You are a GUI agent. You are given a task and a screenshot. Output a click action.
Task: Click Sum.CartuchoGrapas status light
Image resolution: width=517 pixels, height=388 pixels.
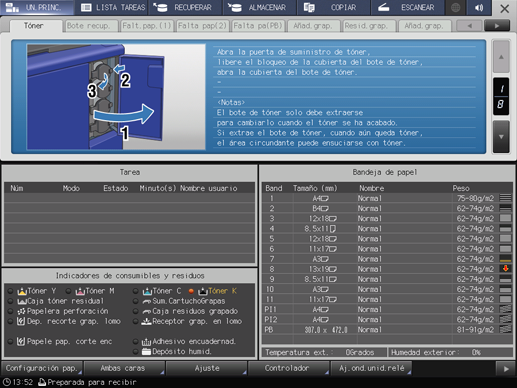(135, 301)
